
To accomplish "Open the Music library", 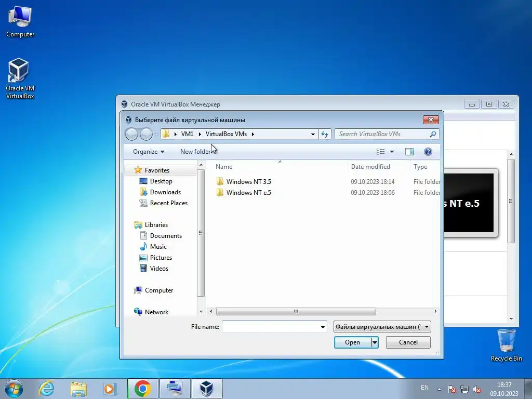I will pos(158,246).
